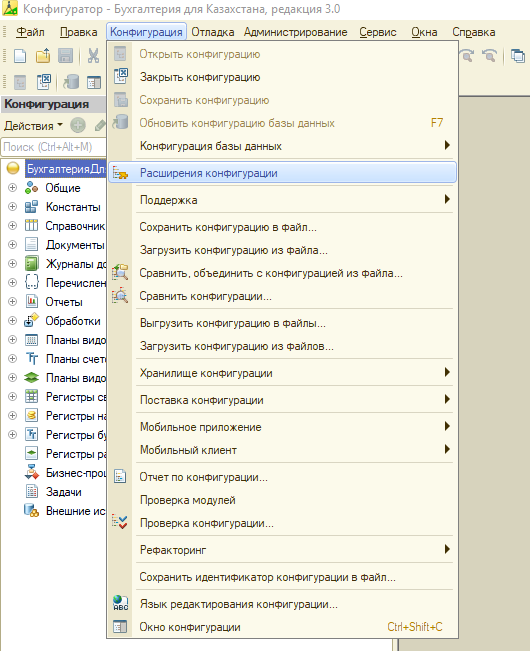Choose Выгрузить конфигурацию в файлы
The width and height of the screenshot is (530, 651).
tap(283, 323)
